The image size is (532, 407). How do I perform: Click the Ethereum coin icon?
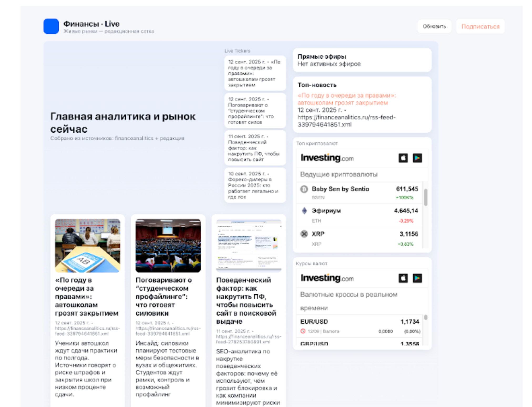pyautogui.click(x=304, y=211)
